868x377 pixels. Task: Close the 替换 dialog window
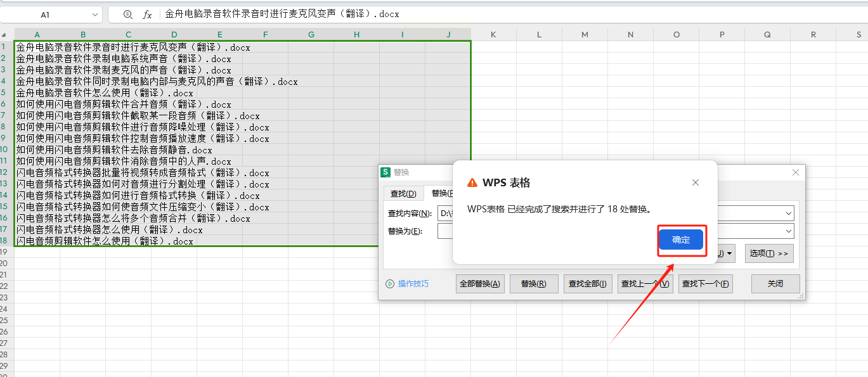point(796,172)
